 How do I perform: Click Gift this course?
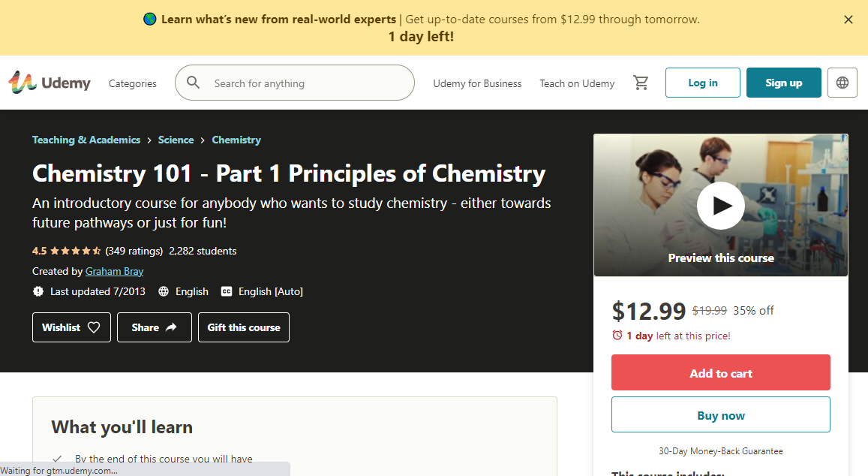point(244,327)
